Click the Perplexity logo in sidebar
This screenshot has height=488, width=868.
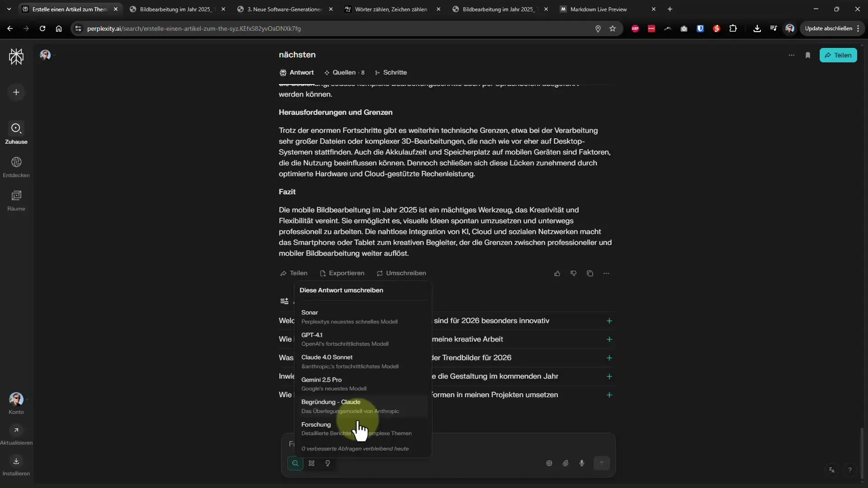click(16, 56)
